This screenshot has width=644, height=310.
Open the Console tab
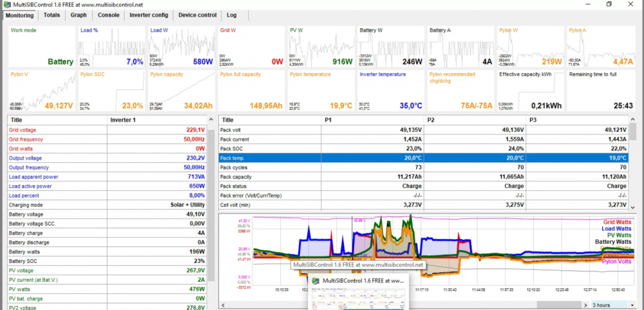tap(108, 15)
